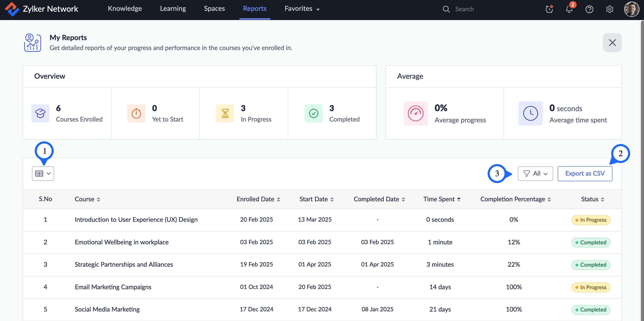Switch to the Spaces tab

(x=214, y=9)
